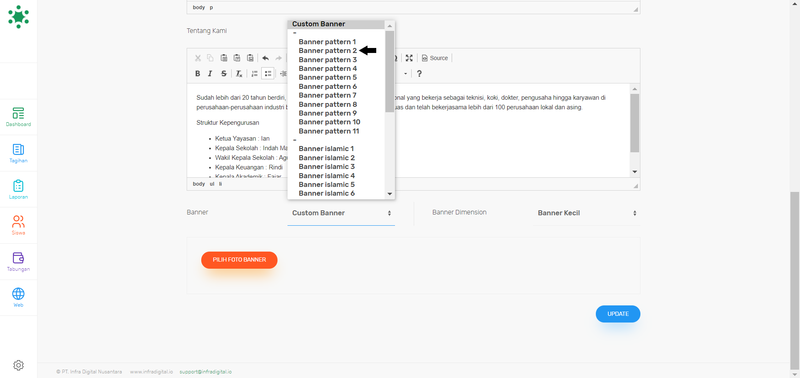Choose Banner pattern 8 from list
800x378 pixels.
pyautogui.click(x=328, y=105)
